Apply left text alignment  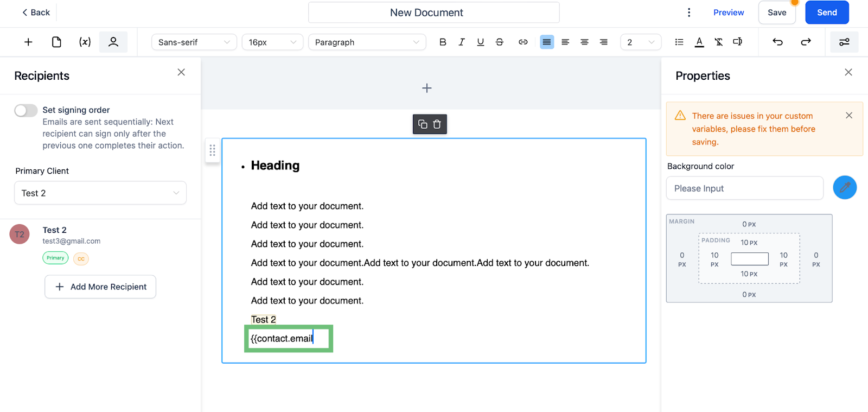(x=565, y=42)
